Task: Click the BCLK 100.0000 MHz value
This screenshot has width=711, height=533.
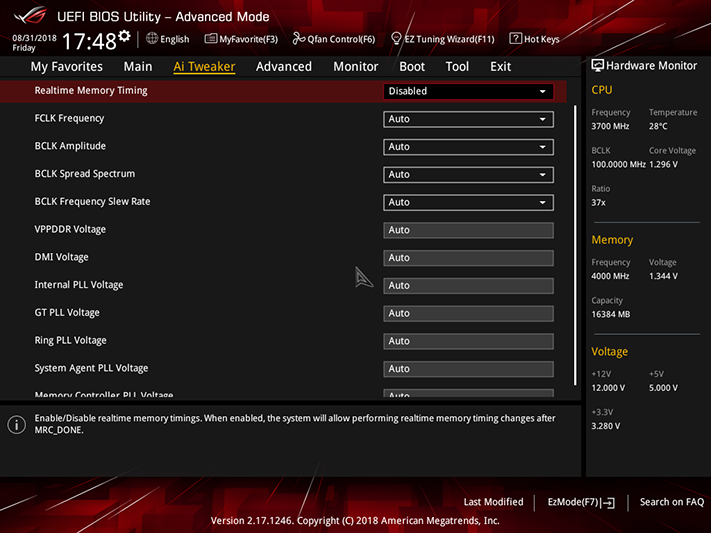Action: [618, 165]
